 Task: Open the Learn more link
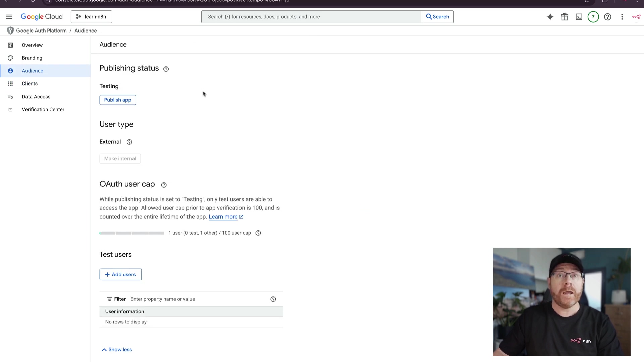click(x=223, y=217)
